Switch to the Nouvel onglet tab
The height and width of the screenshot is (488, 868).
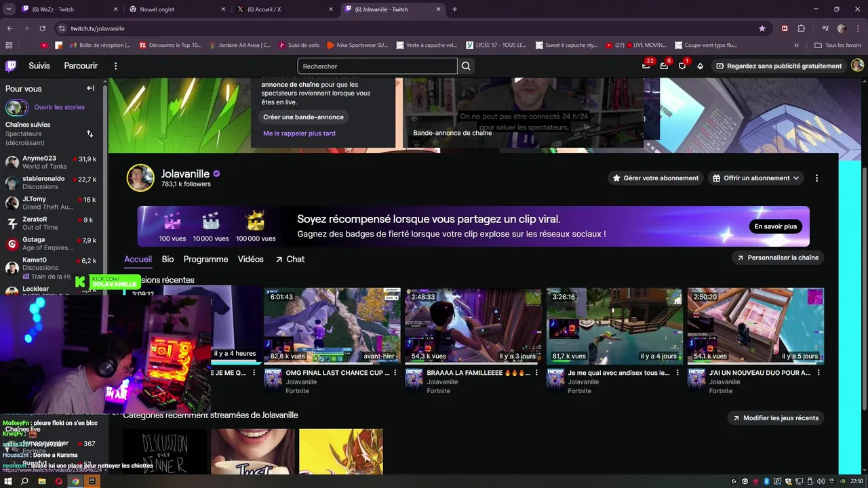pyautogui.click(x=177, y=9)
